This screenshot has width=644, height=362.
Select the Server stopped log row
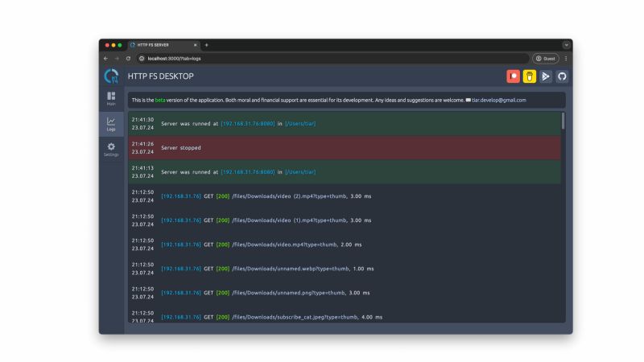point(345,148)
